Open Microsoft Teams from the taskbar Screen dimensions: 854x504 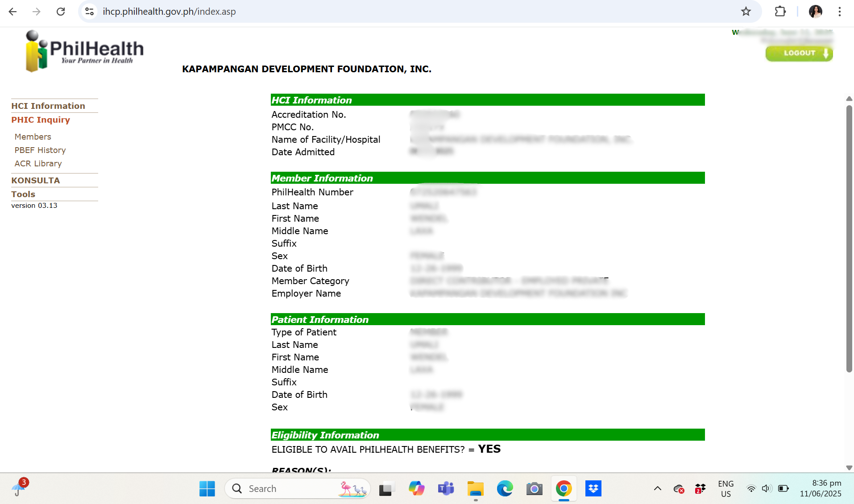point(446,489)
